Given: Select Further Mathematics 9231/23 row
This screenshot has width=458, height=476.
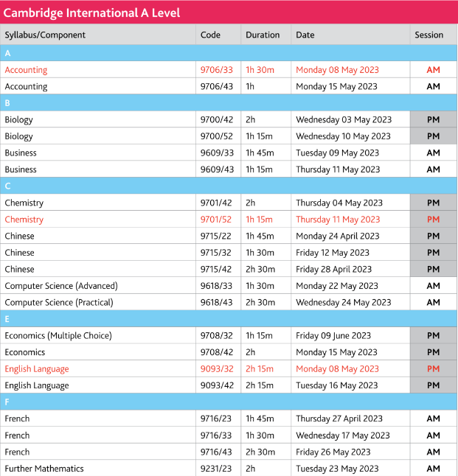Looking at the screenshot, I should [x=229, y=469].
